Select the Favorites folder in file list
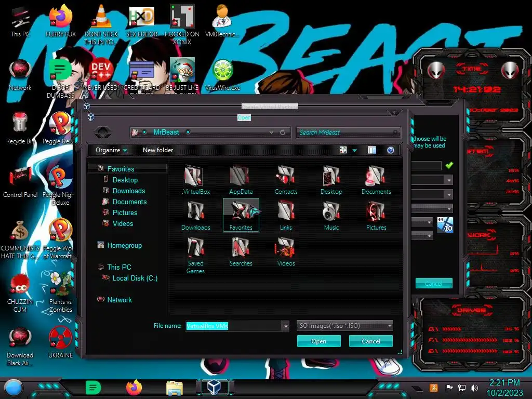Image resolution: width=532 pixels, height=399 pixels. pos(241,215)
